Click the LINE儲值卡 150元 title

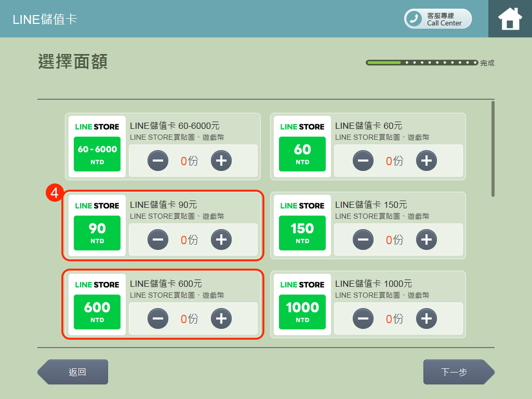371,205
